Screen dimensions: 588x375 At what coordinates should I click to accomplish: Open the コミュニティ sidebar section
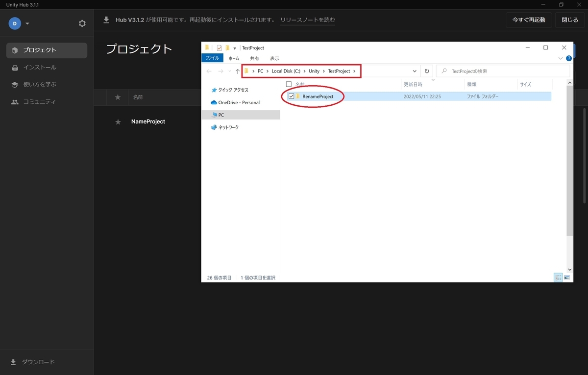point(47,101)
